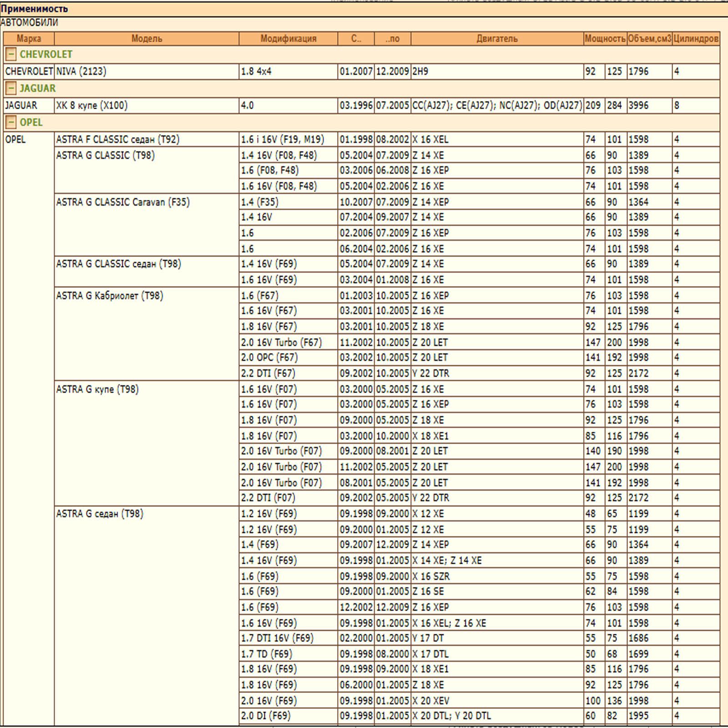Click the green CHEVROLET group title
The height and width of the screenshot is (728, 728).
pos(46,55)
